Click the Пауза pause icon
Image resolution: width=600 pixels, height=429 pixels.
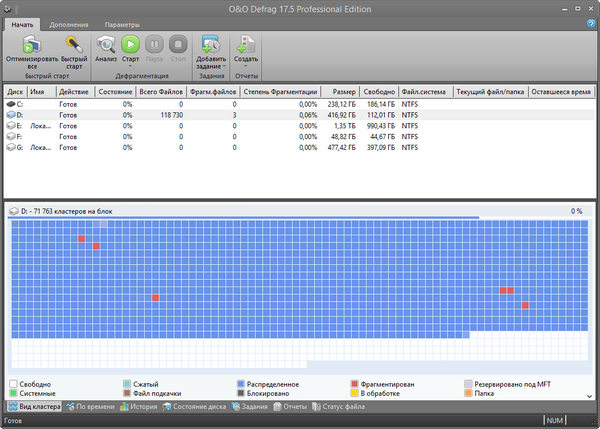(153, 44)
